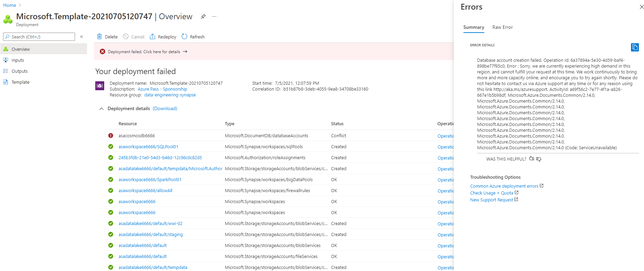The height and width of the screenshot is (271, 644).
Task: Click the success icon for allowAll row
Action: [x=111, y=190]
